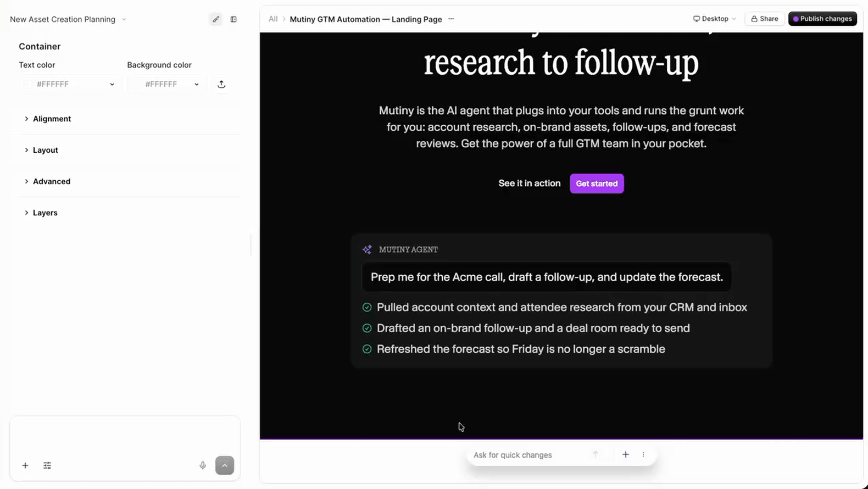Click checkmark beside 'Refreshed the forecast'
Viewport: 868px width, 489px height.
(367, 349)
